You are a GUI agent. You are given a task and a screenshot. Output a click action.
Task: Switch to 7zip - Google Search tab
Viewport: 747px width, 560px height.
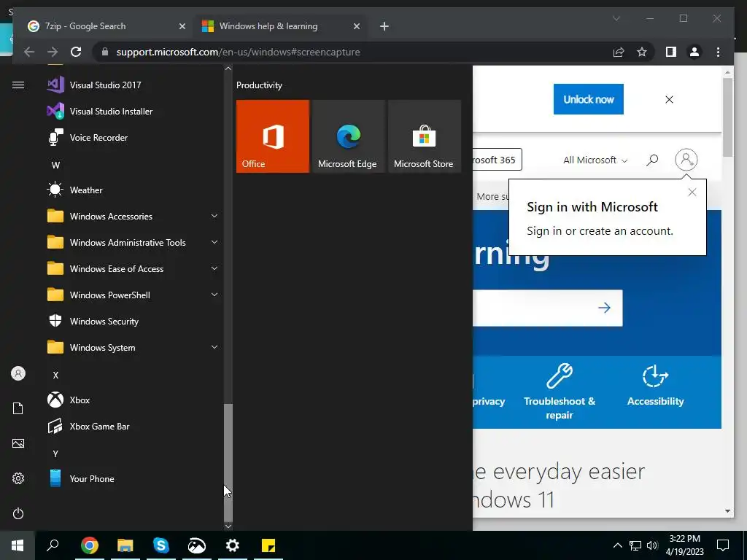tap(107, 26)
